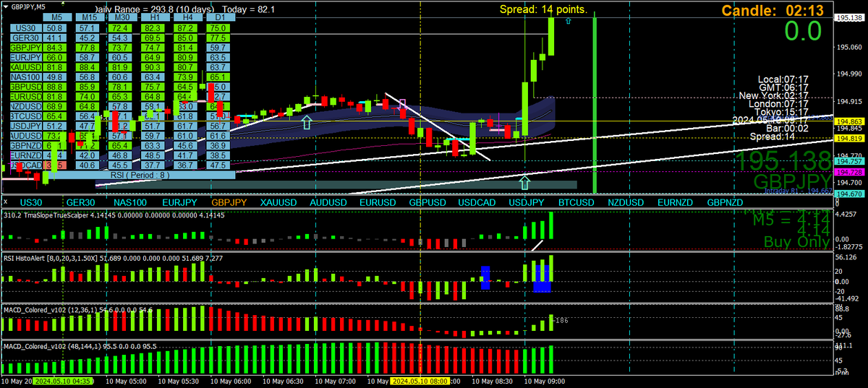This screenshot has width=868, height=388.
Task: Click the highlighted 2024.05.10 08:00 time label
Action: coord(420,381)
